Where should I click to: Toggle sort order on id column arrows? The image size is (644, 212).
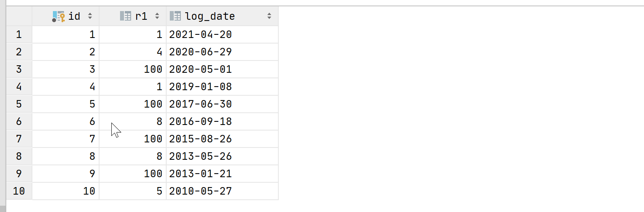click(x=90, y=16)
